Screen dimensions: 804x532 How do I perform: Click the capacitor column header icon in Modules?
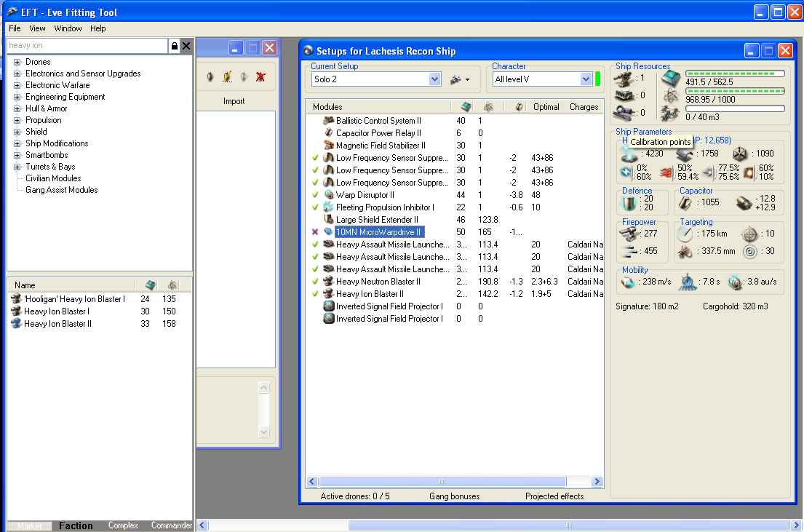point(519,107)
